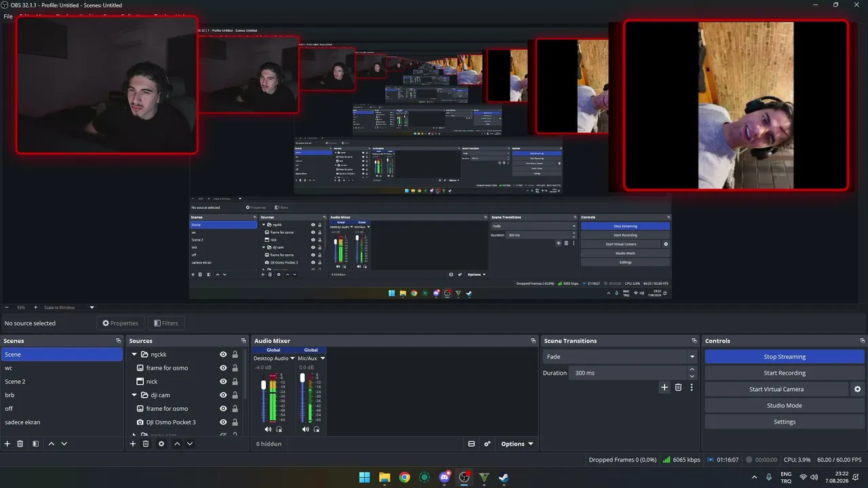This screenshot has width=868, height=488.
Task: Collapse the dji cam source group
Action: (x=134, y=395)
